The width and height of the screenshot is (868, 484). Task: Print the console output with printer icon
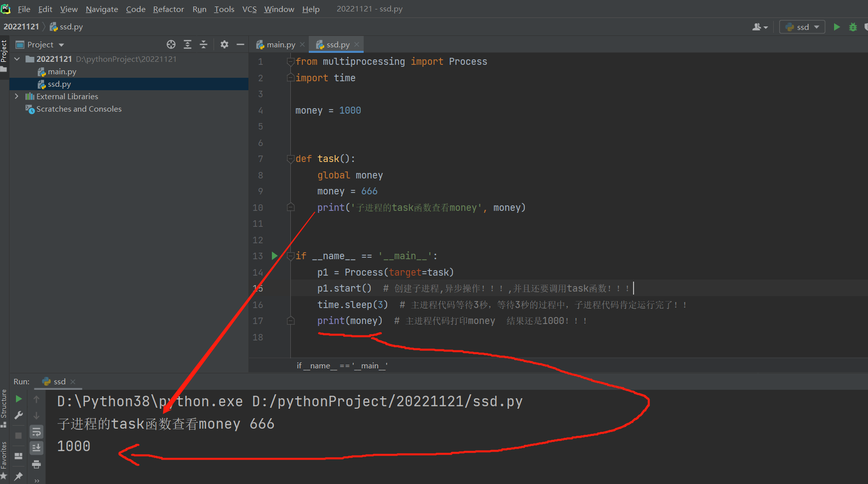pyautogui.click(x=36, y=465)
